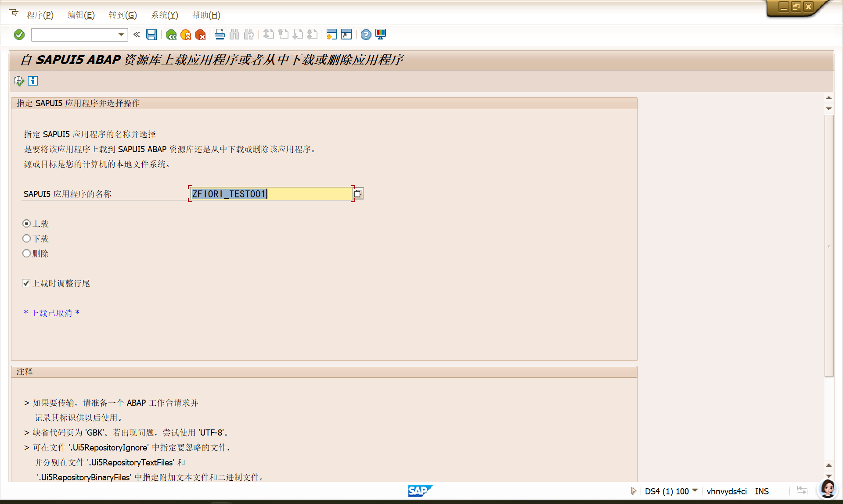Click the SAP GUI window menu icon
This screenshot has height=504, width=843.
[14, 13]
